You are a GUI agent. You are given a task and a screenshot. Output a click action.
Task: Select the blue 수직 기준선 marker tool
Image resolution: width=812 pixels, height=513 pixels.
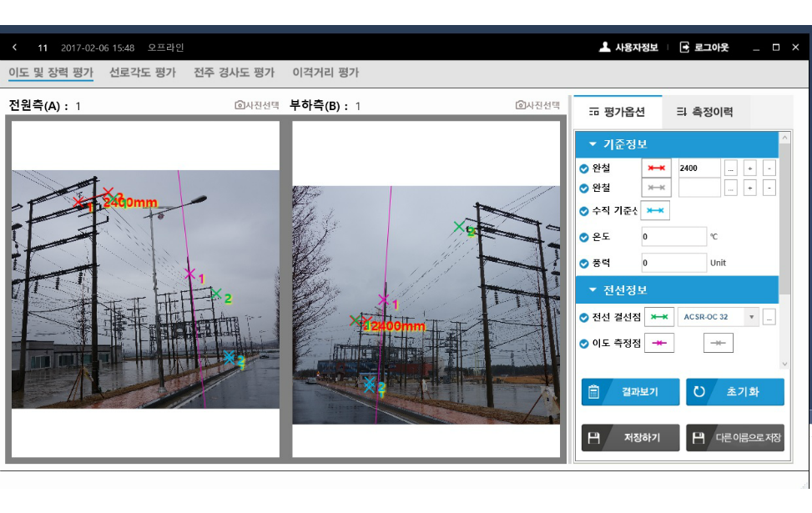[656, 211]
